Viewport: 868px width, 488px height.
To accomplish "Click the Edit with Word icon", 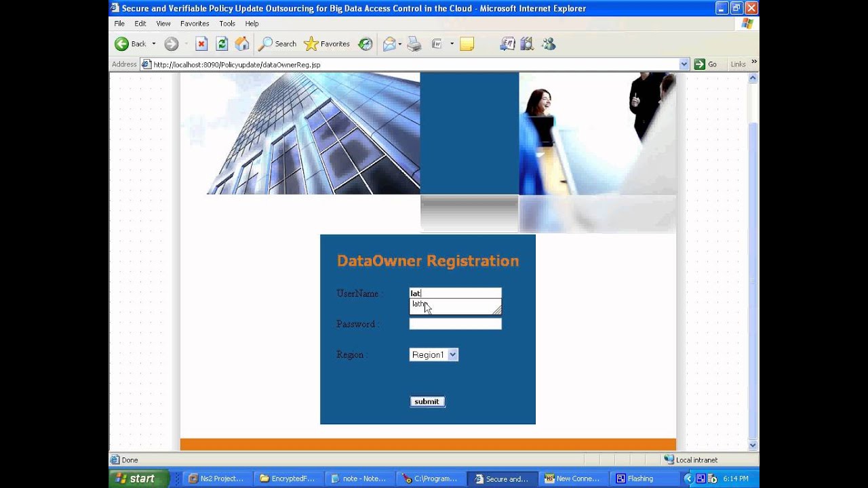I will [437, 44].
